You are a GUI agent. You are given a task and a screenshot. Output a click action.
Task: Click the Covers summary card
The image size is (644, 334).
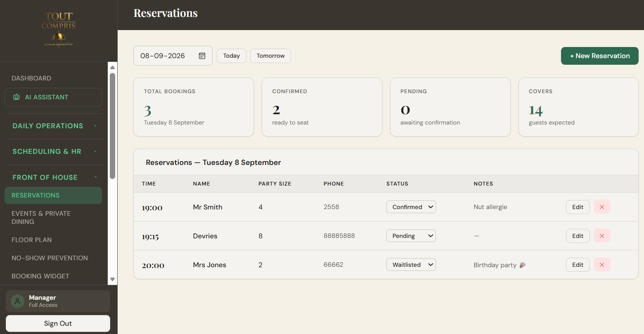tap(578, 107)
